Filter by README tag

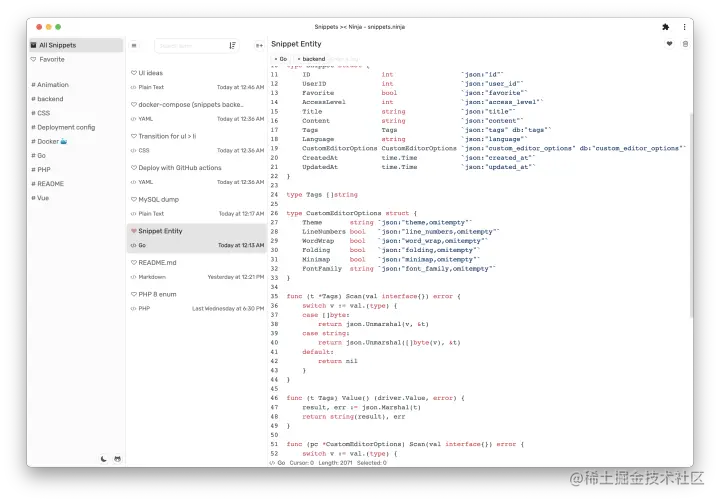47,184
